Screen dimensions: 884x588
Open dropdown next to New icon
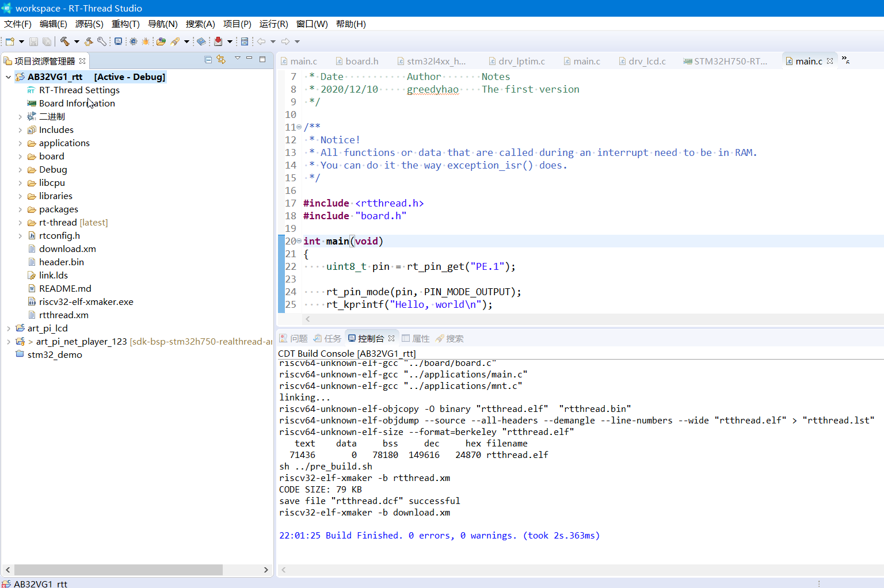click(x=21, y=41)
